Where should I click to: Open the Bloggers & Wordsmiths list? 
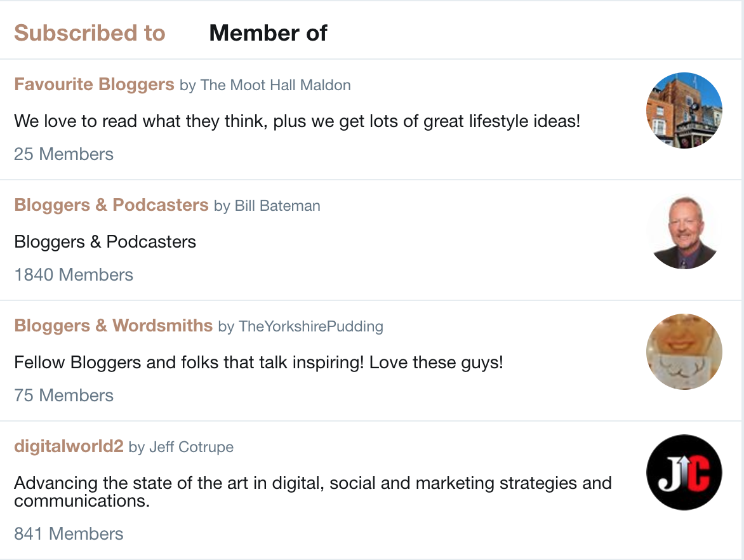pyautogui.click(x=113, y=326)
